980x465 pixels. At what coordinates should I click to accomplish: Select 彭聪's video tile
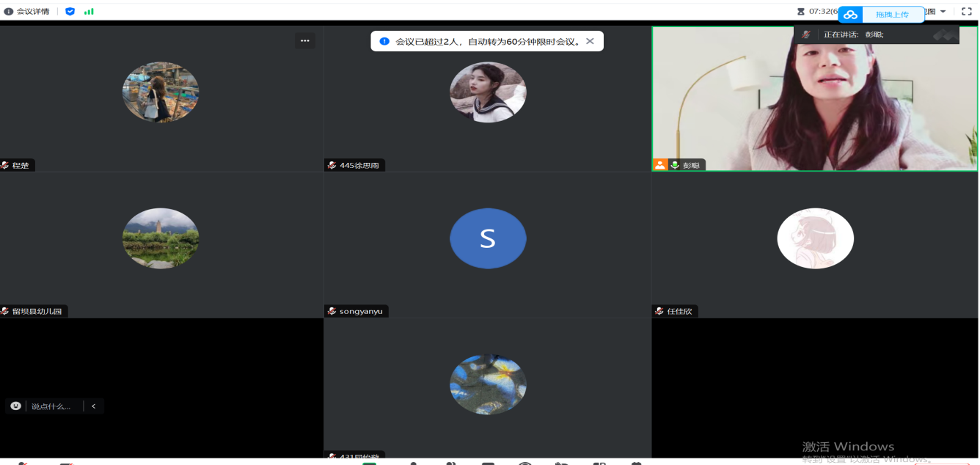(814, 99)
